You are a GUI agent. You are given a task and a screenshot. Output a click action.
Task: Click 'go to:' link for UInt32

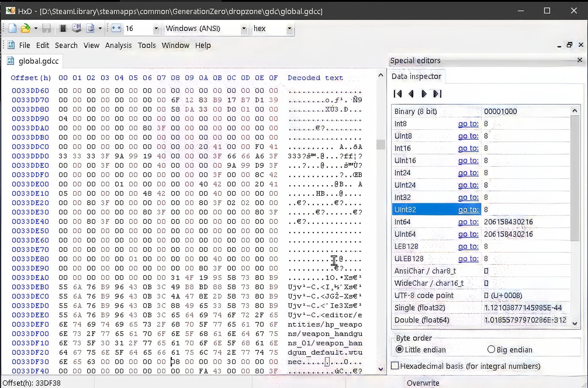click(x=468, y=210)
